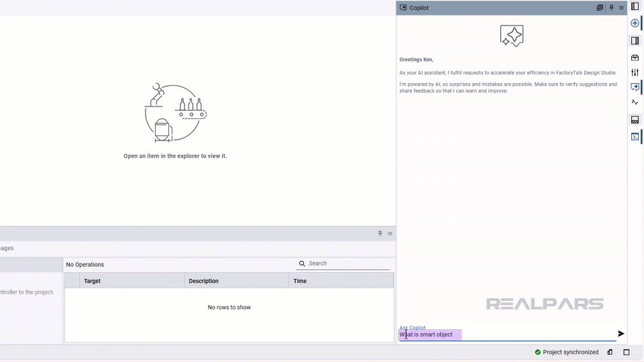Click the status bar layout icon next to synchronized

pyautogui.click(x=610, y=352)
